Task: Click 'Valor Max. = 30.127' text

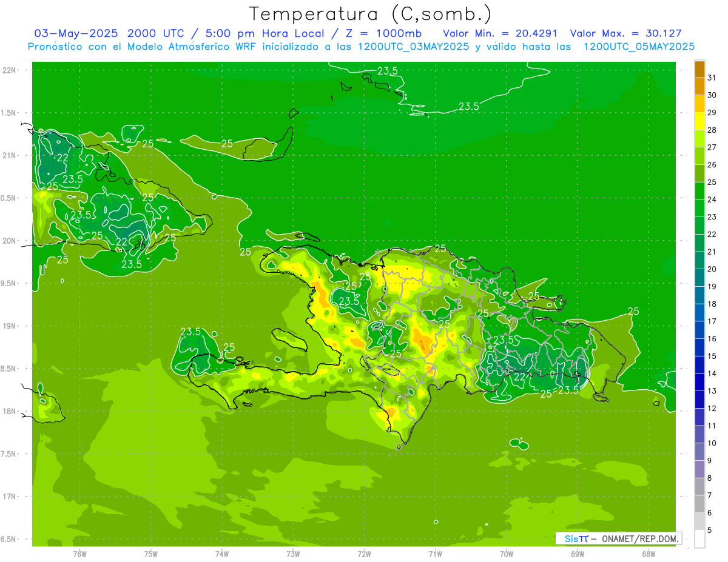Action: tap(626, 33)
